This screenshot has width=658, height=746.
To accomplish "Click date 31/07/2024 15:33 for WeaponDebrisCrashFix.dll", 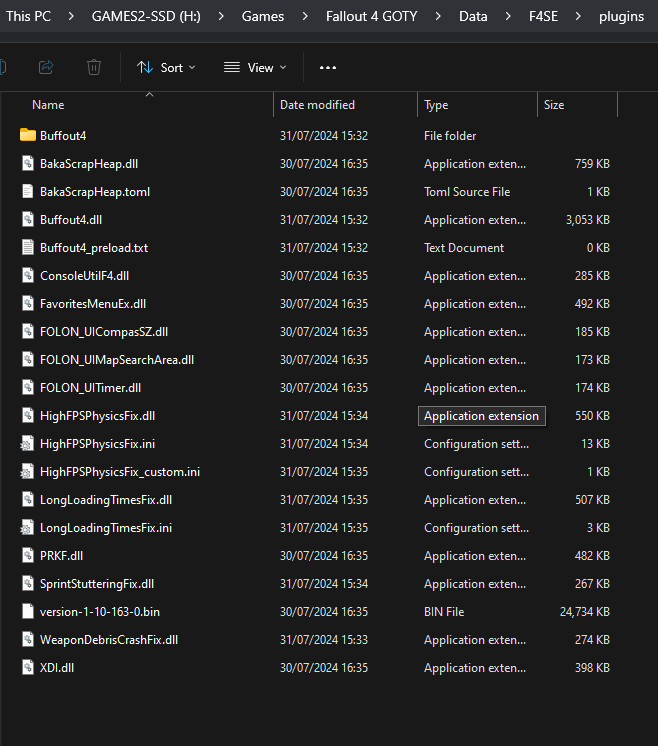I will [x=324, y=640].
